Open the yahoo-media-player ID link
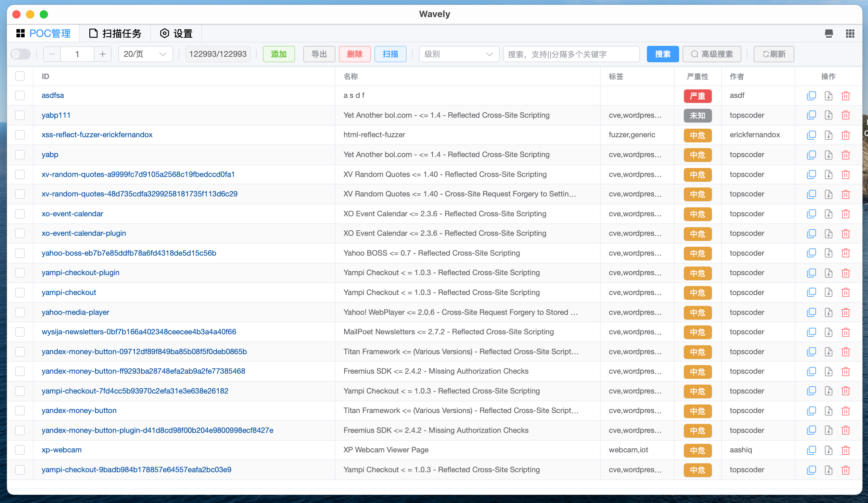The height and width of the screenshot is (503, 868). point(75,312)
